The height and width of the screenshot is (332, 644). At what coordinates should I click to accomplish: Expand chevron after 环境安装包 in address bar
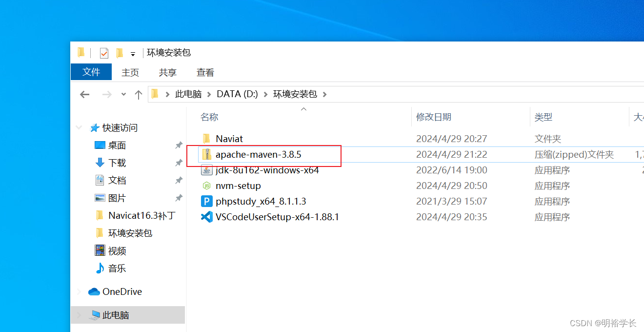(x=325, y=94)
